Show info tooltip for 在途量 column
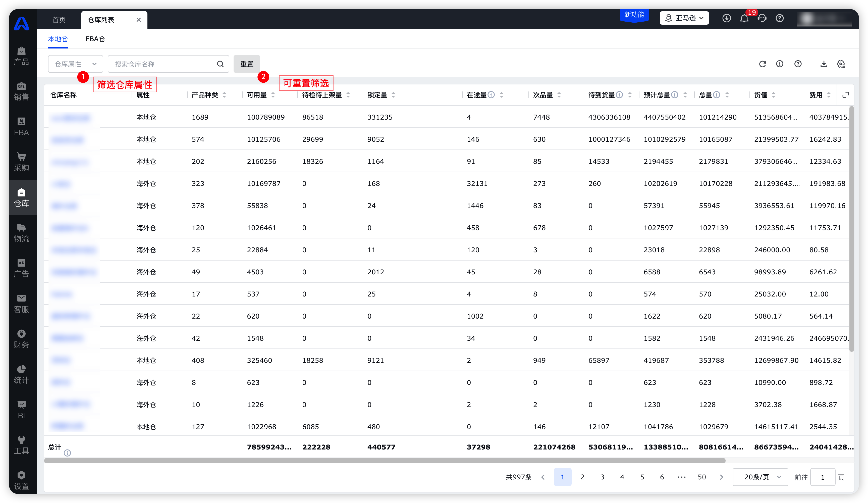This screenshot has width=868, height=503. [492, 95]
